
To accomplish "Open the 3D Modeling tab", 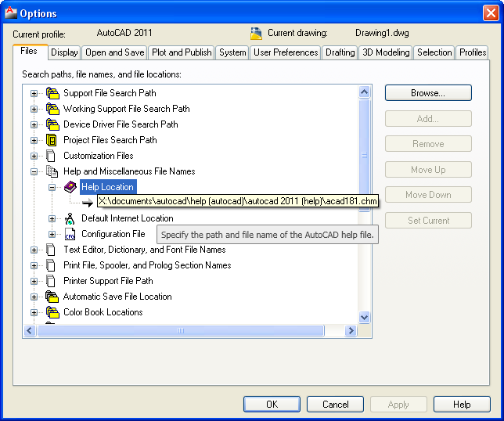I will pos(386,52).
